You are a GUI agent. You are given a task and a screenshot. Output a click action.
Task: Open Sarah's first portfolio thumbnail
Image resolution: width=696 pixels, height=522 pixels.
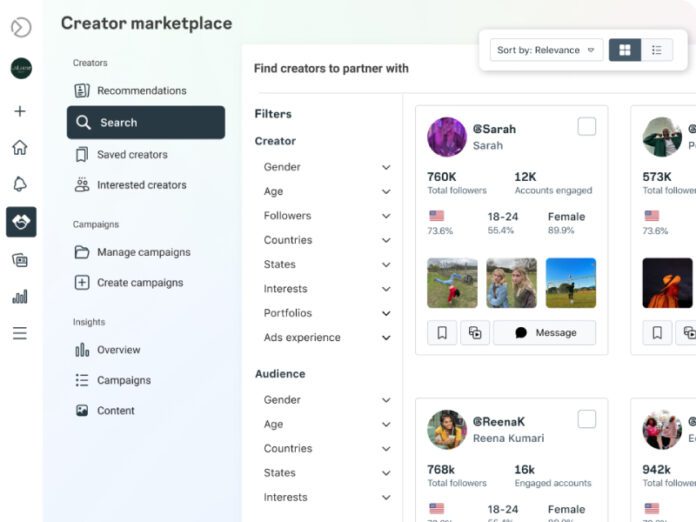452,283
